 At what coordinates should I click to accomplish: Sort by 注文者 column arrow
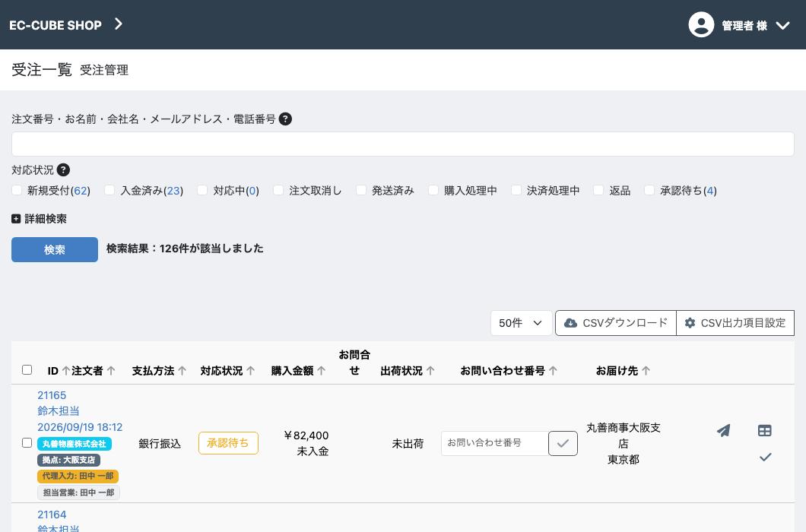111,371
